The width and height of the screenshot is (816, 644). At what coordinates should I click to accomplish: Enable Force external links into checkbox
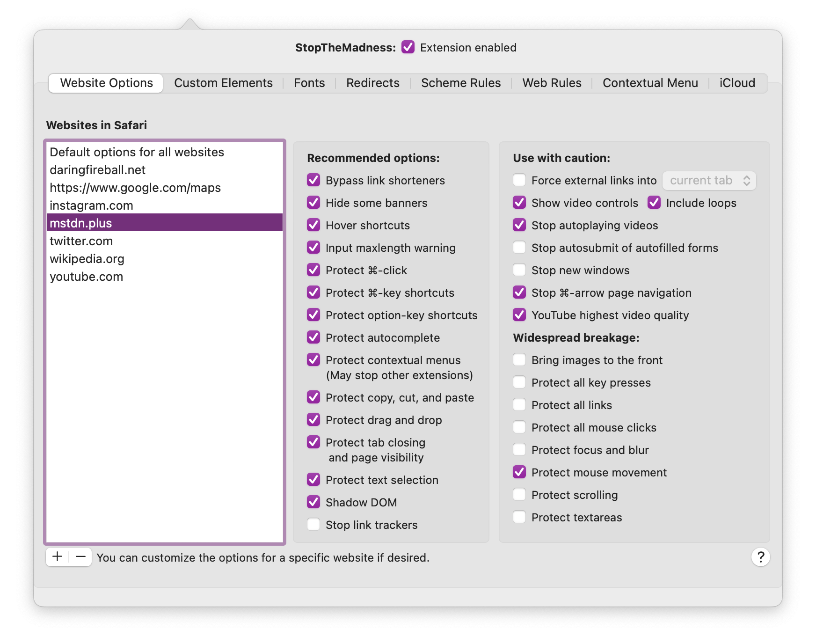tap(519, 180)
